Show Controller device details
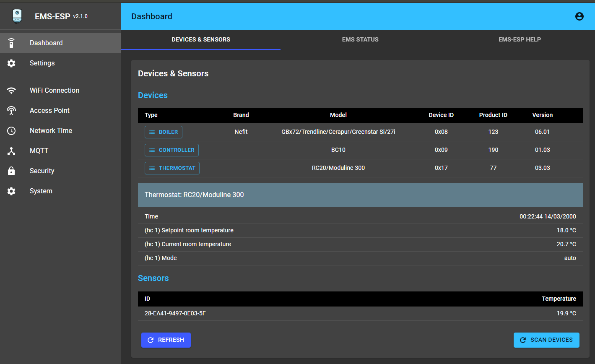This screenshot has width=595, height=364. (171, 150)
